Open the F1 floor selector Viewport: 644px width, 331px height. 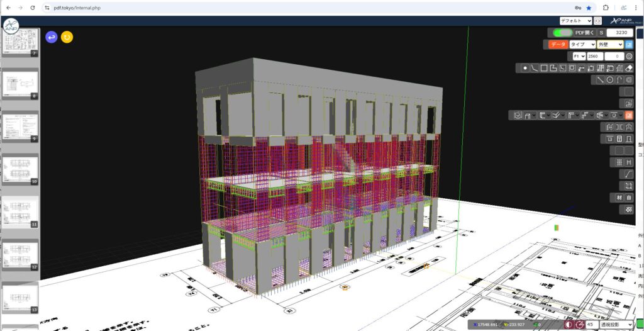point(579,56)
